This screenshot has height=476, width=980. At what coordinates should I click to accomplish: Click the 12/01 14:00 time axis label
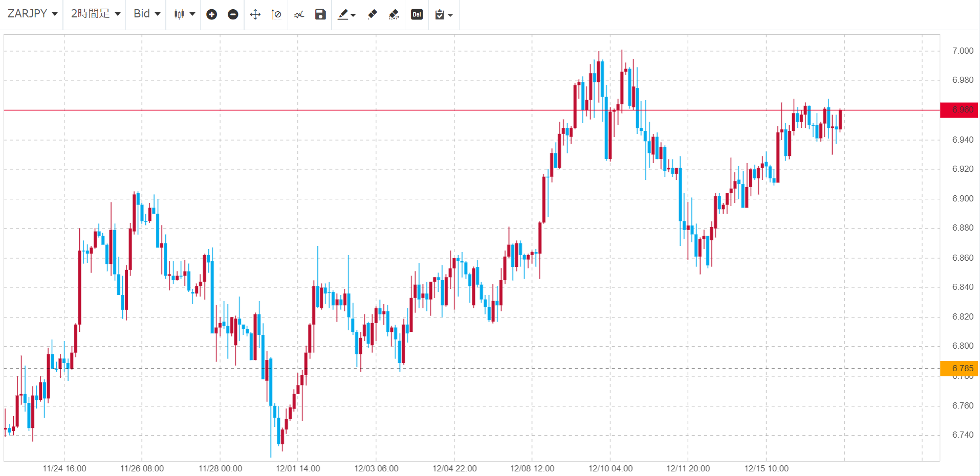tap(298, 468)
